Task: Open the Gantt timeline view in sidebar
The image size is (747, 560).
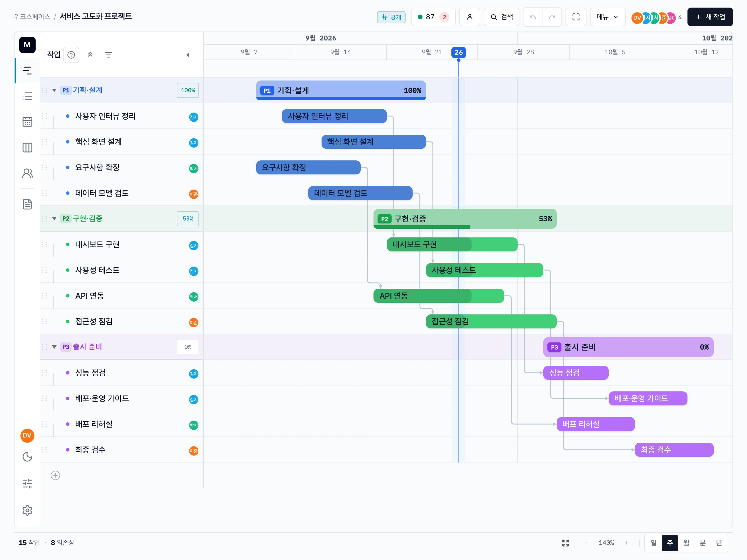Action: coord(27,71)
